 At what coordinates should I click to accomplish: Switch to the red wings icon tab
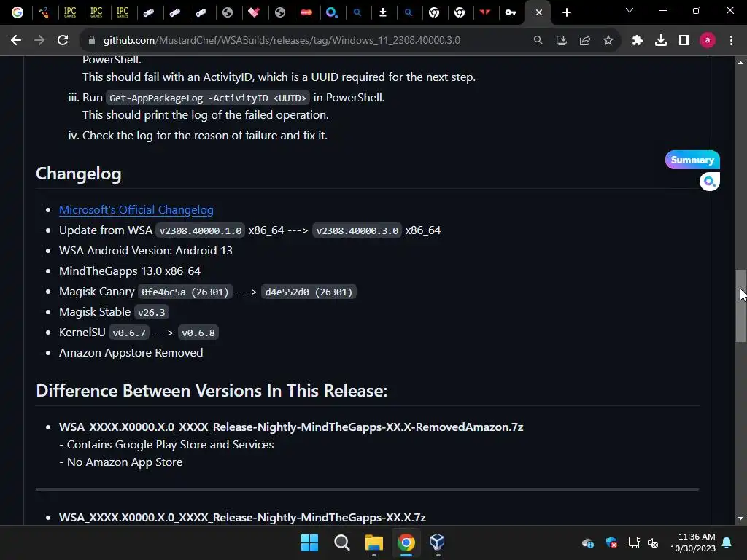point(485,12)
